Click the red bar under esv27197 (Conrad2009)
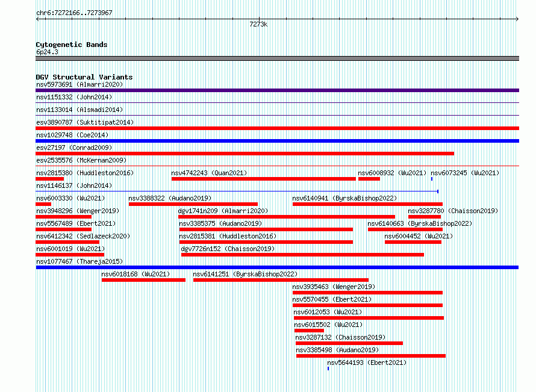 click(245, 154)
